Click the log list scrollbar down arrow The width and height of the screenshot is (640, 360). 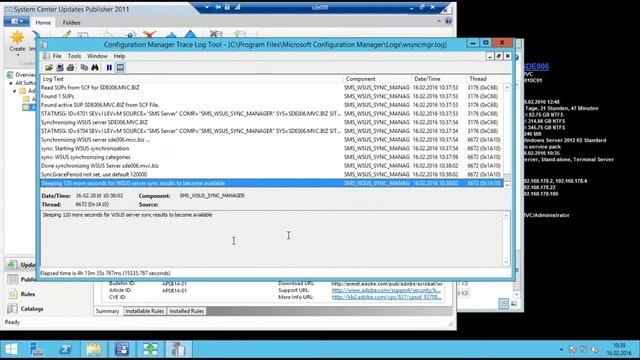pyautogui.click(x=507, y=185)
